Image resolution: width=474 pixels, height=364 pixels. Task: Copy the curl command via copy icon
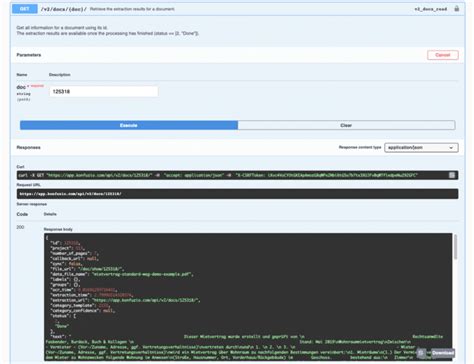(452, 175)
